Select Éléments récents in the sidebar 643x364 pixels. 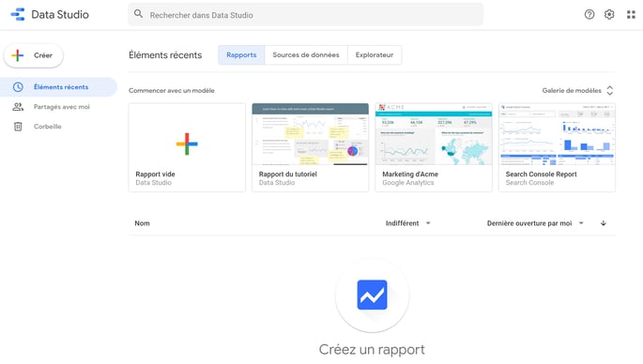[x=58, y=87]
